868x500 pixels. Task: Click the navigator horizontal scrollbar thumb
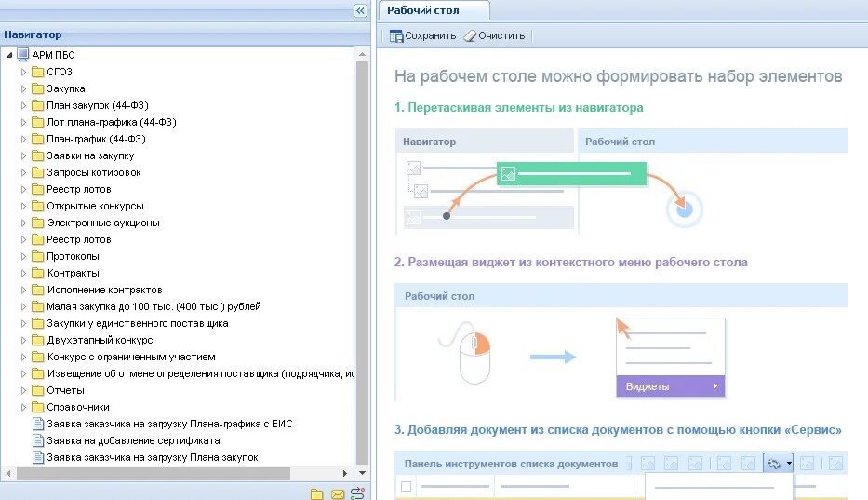[x=154, y=473]
